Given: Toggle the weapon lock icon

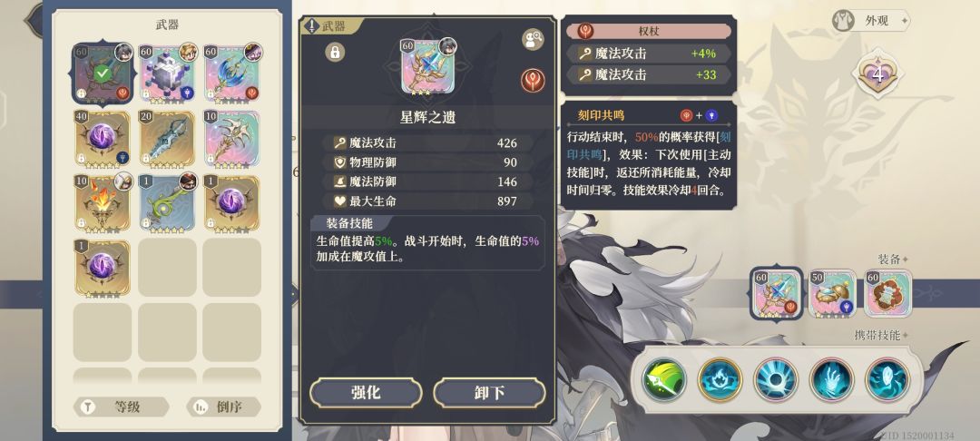Looking at the screenshot, I should [335, 53].
